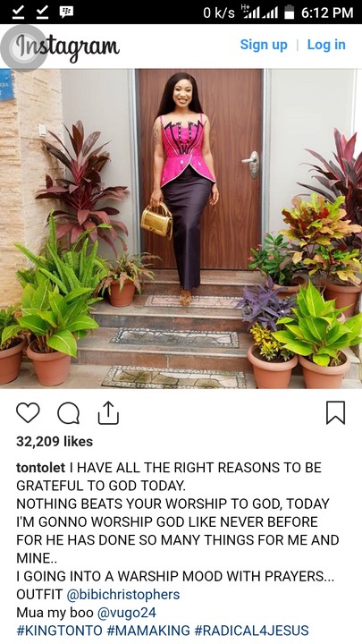362x644 pixels.
Task: Open the #KINGTONTO hashtag
Action: click(60, 631)
